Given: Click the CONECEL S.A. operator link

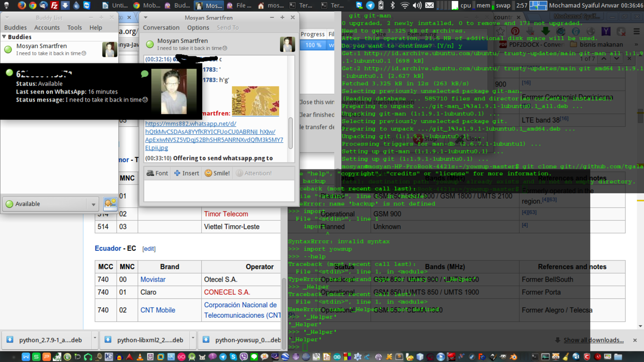Looking at the screenshot, I should point(227,292).
